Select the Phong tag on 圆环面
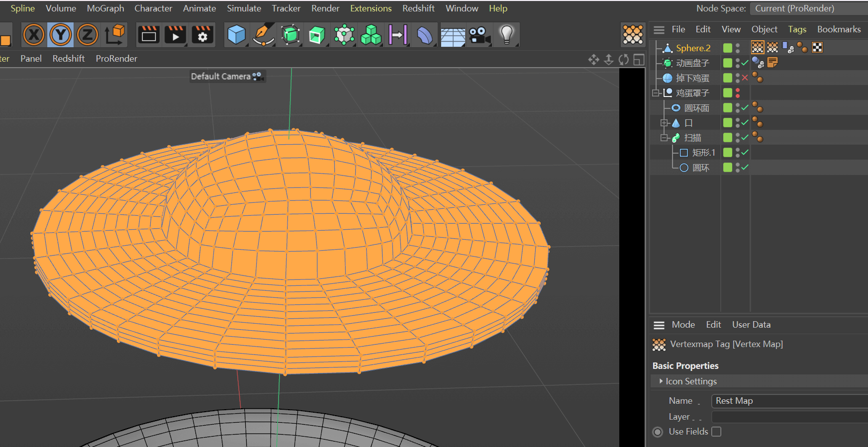 tap(758, 107)
